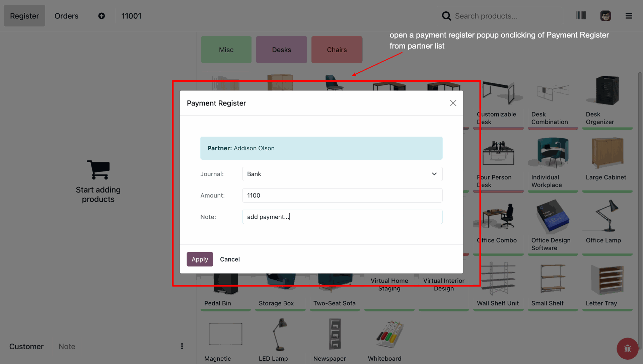Click the Customer button

point(26,347)
